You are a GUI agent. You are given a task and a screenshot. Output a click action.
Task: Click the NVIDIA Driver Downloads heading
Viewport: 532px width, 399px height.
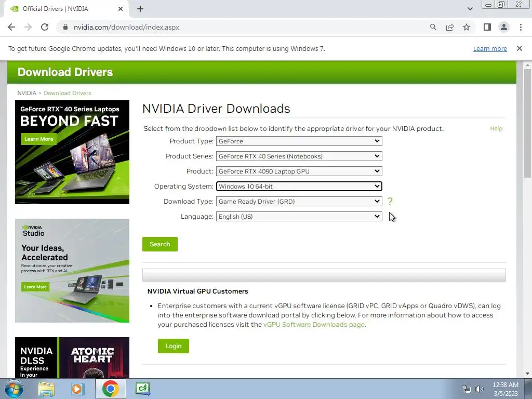click(x=216, y=109)
